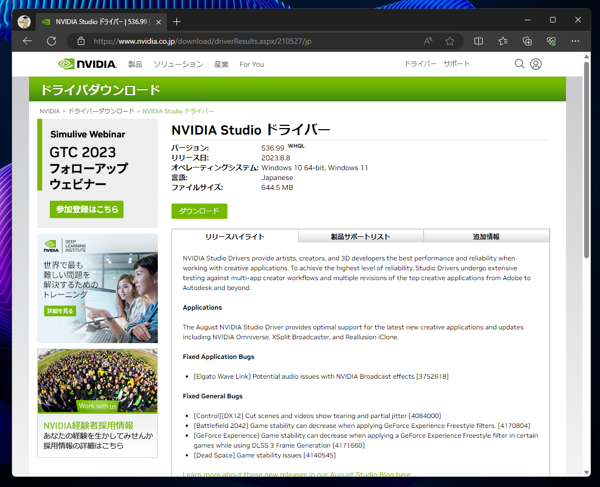Click the Fixed Application Bugs heading

pos(218,357)
